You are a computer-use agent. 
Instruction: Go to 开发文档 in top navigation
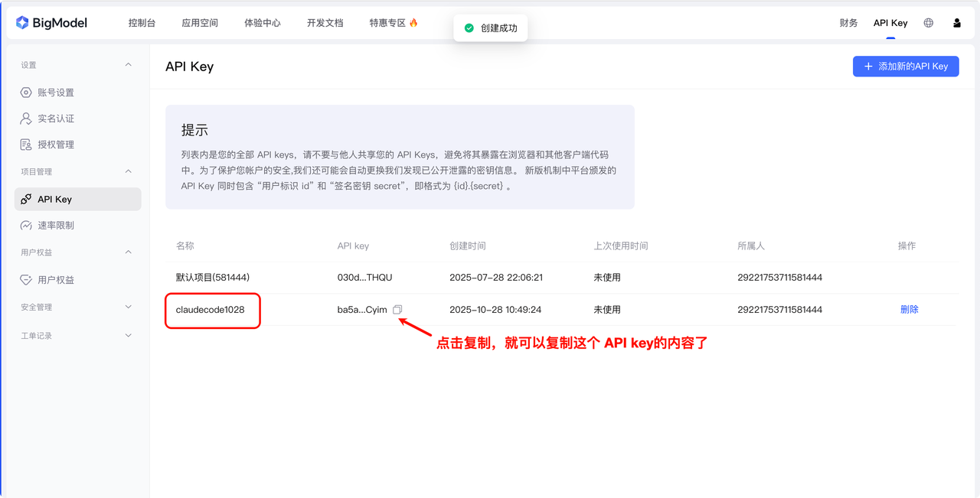[x=325, y=23]
